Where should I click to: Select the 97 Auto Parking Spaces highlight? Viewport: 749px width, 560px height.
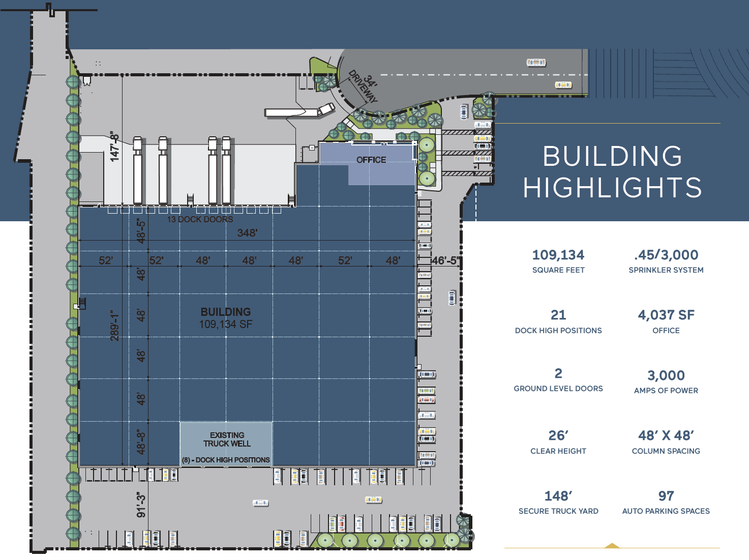pyautogui.click(x=666, y=502)
